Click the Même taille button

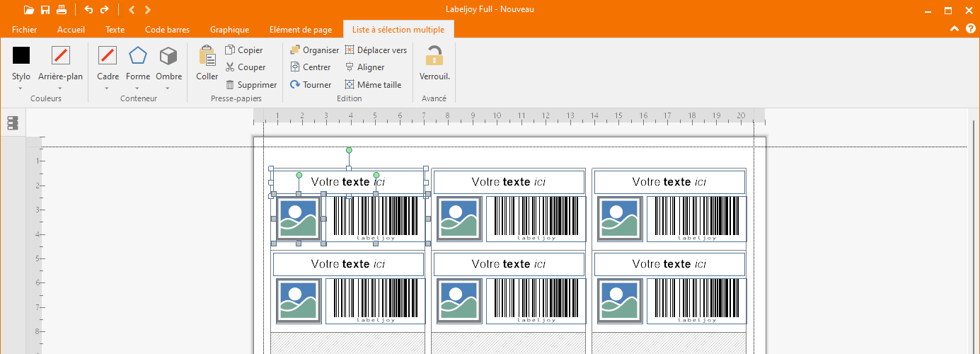pos(373,84)
